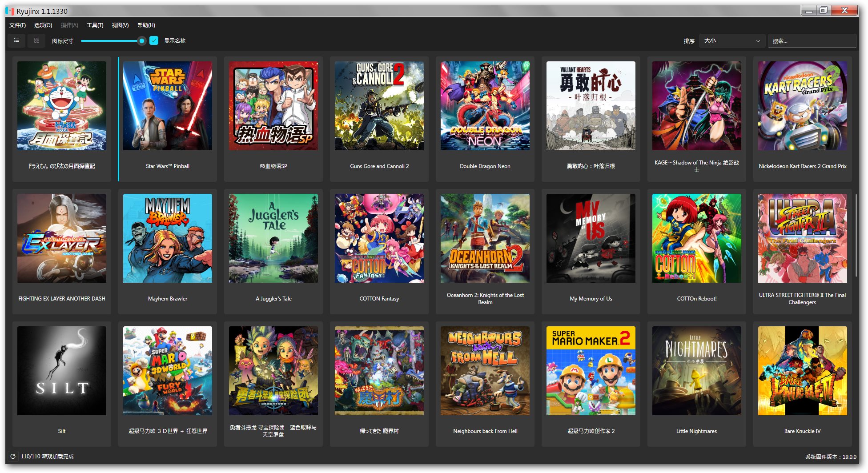
Task: Click the game list vertical scrollbar
Action: (x=856, y=236)
